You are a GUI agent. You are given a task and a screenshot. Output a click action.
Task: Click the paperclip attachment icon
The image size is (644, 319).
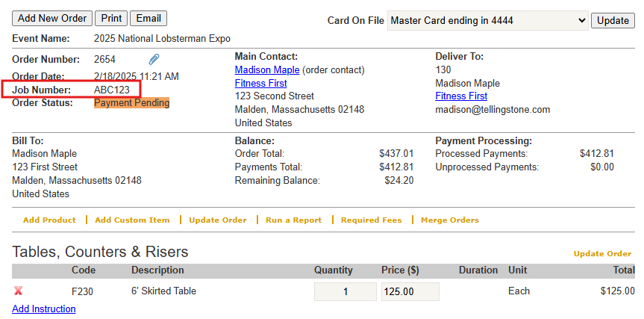[x=154, y=59]
